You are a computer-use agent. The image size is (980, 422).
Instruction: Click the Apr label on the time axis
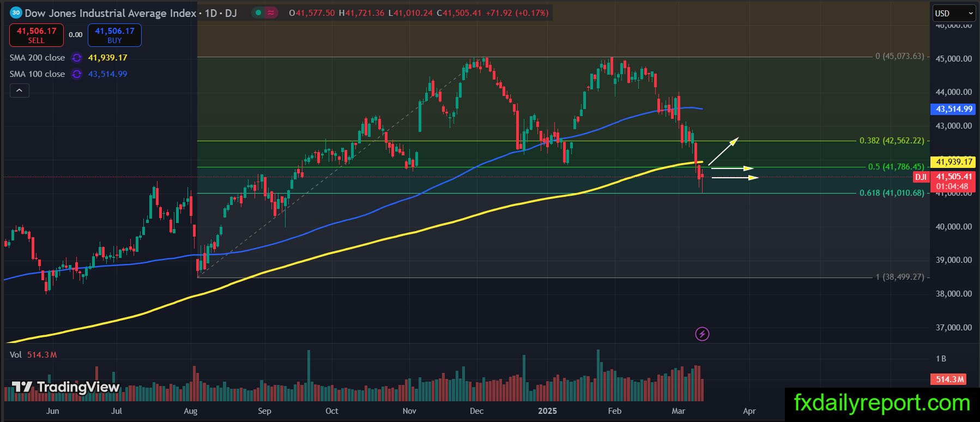(x=749, y=411)
